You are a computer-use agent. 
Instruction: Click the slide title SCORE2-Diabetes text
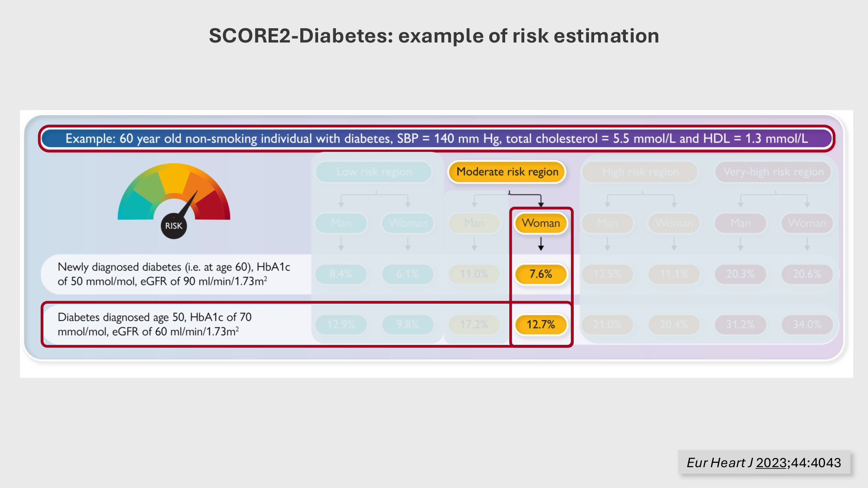(x=434, y=36)
